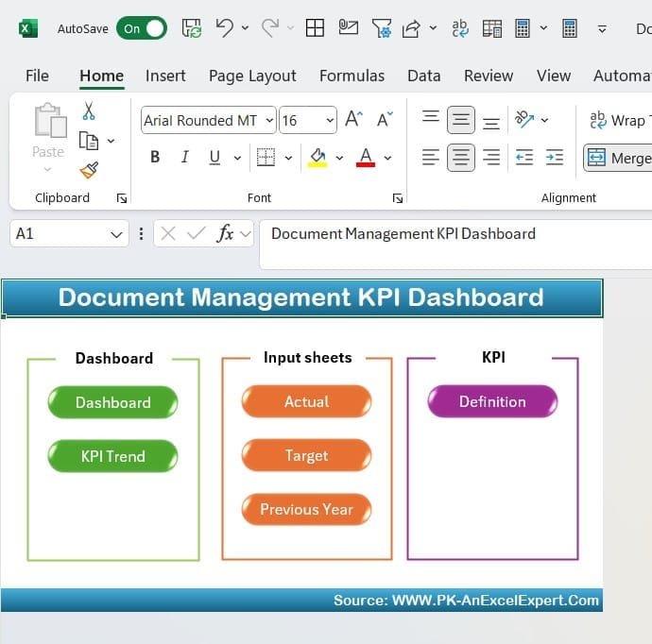The width and height of the screenshot is (652, 644).
Task: Click the Name Box showing A1
Action: click(69, 234)
